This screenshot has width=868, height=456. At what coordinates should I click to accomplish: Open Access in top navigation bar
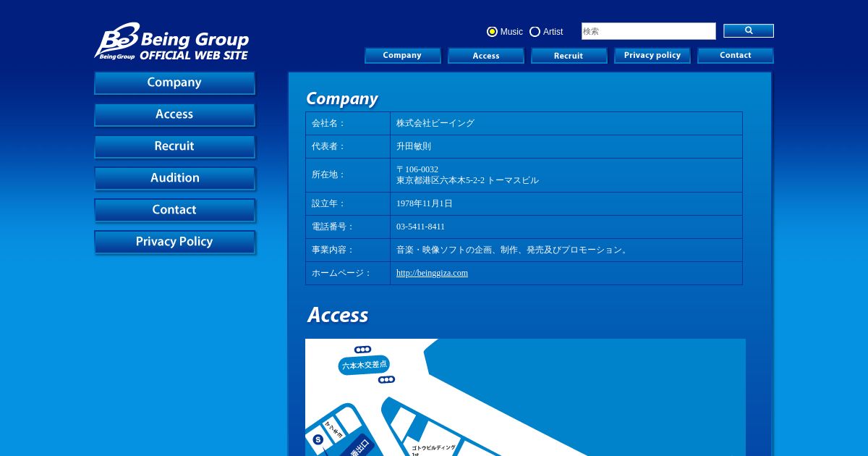click(486, 56)
